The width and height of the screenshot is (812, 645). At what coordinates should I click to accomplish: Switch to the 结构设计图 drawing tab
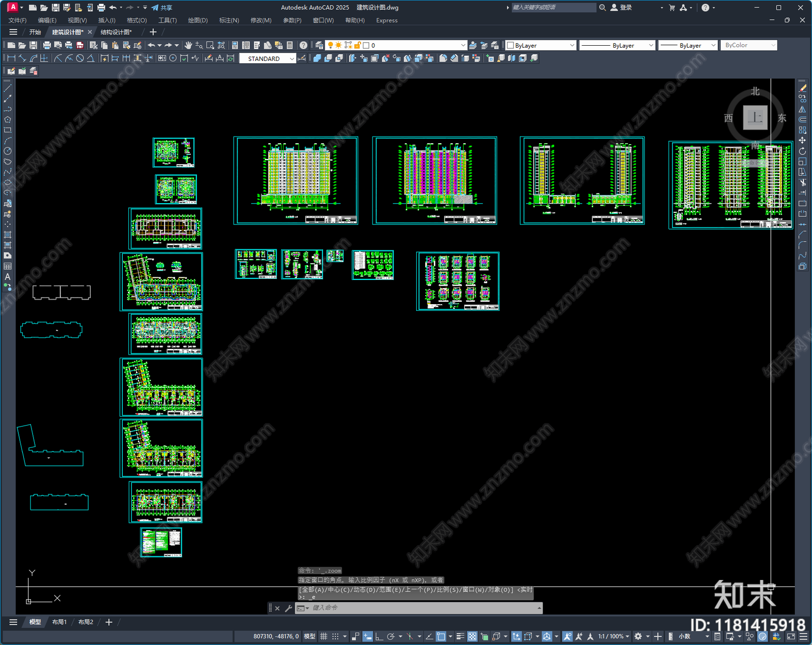116,32
